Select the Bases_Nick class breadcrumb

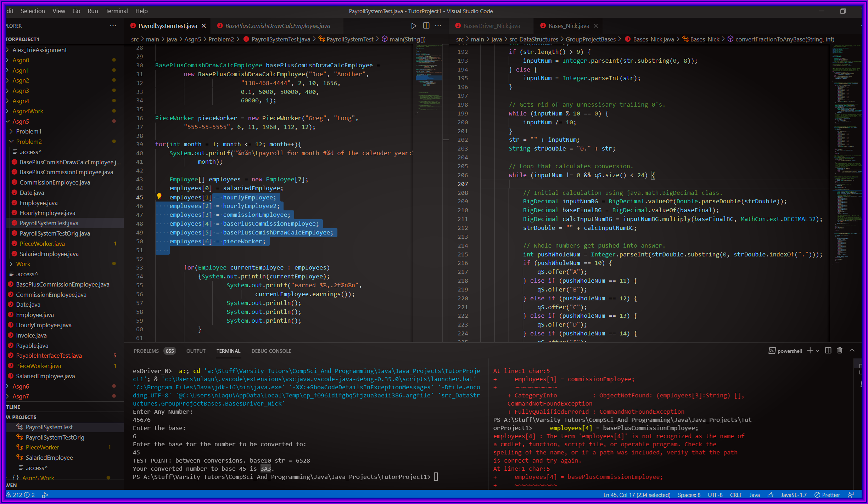tap(701, 39)
